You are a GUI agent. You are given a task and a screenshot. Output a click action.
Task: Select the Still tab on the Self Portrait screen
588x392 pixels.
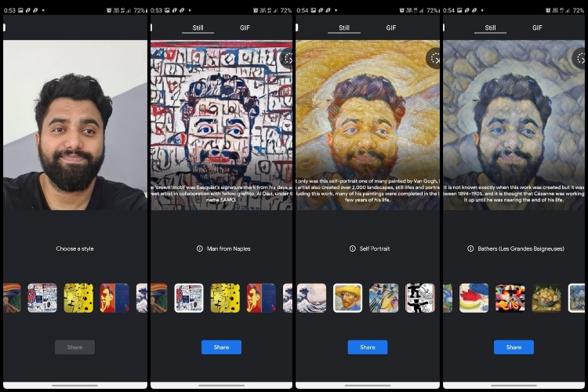[x=344, y=27]
